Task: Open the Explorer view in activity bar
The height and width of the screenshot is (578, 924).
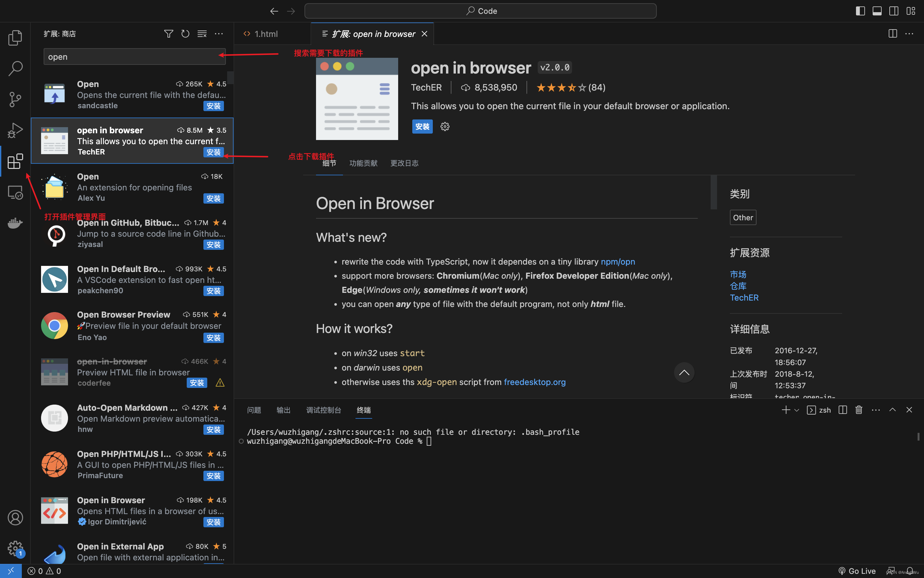Action: tap(15, 38)
